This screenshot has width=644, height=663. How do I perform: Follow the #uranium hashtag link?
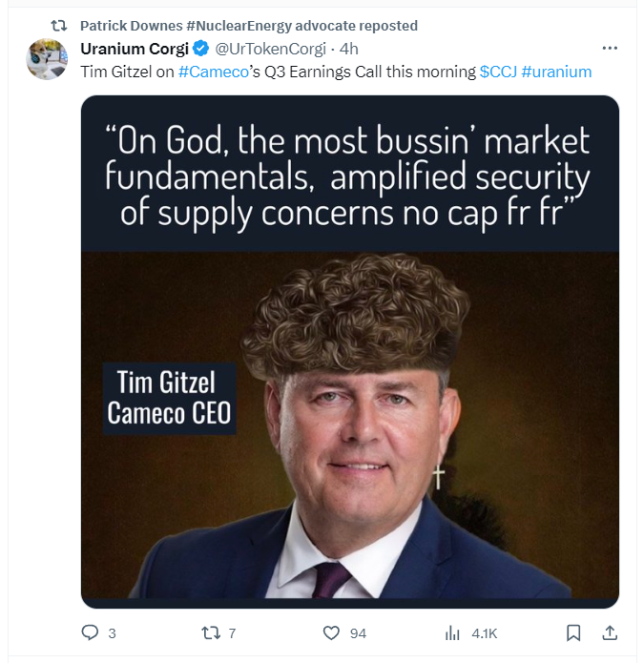tap(556, 72)
